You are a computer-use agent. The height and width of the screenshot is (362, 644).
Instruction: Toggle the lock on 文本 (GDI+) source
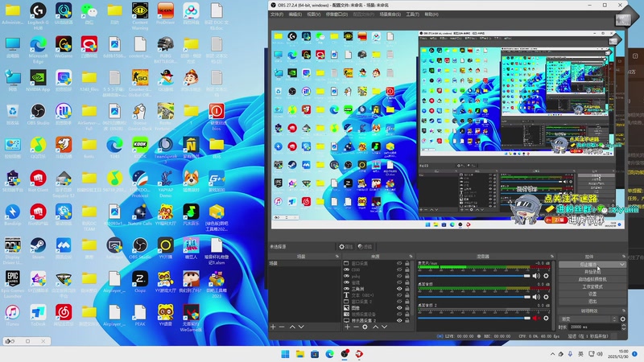[407, 295]
